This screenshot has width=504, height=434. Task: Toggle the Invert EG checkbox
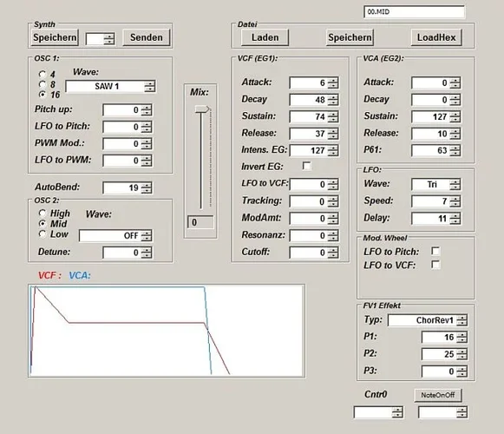click(306, 166)
